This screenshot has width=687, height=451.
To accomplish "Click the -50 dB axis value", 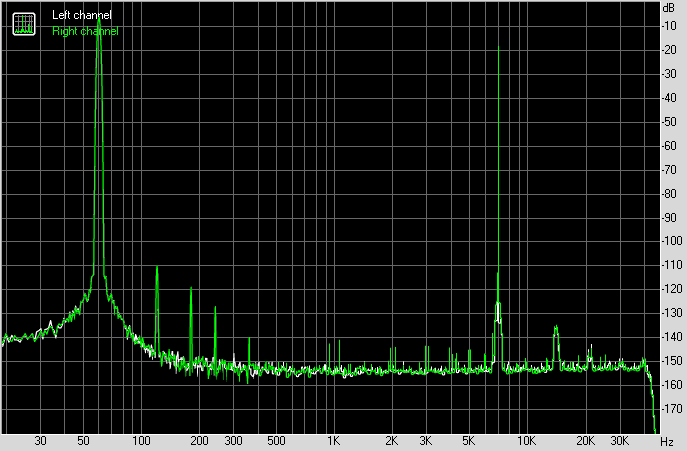I will pos(669,122).
